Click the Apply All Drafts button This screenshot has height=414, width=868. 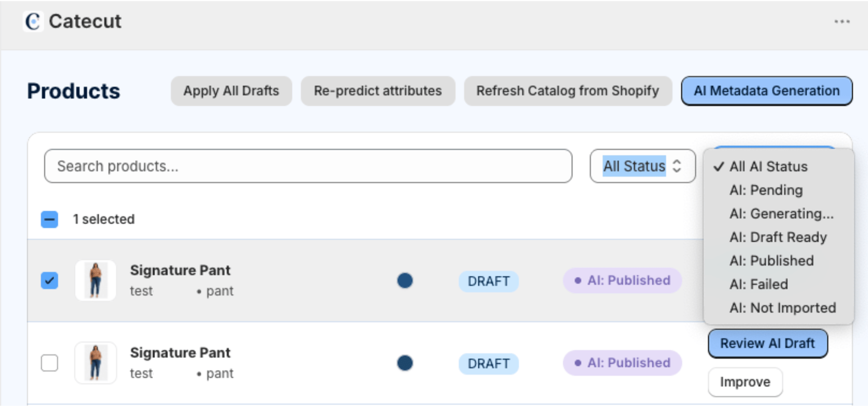pyautogui.click(x=231, y=91)
